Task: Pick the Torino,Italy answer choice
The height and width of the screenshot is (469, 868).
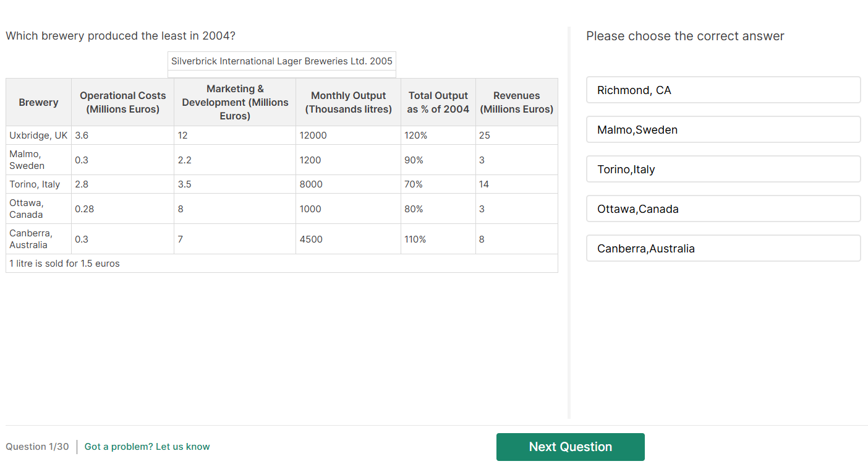Action: point(723,170)
